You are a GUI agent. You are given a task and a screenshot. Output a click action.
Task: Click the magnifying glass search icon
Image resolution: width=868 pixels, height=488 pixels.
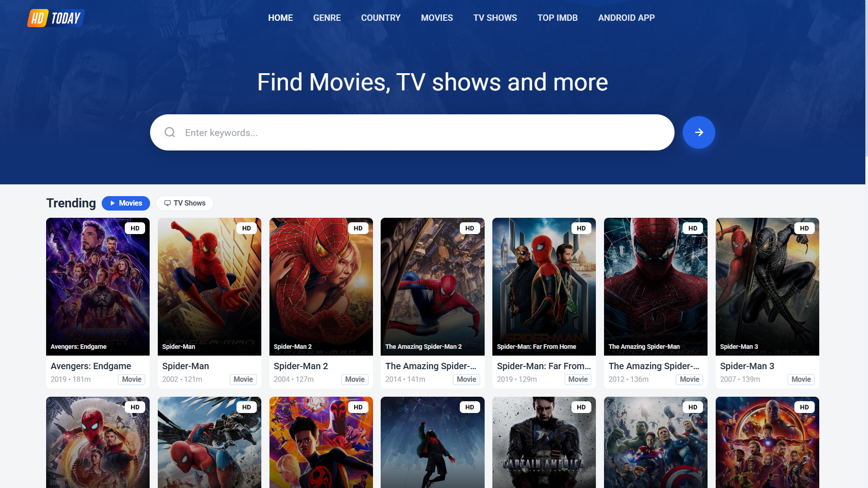coord(170,132)
